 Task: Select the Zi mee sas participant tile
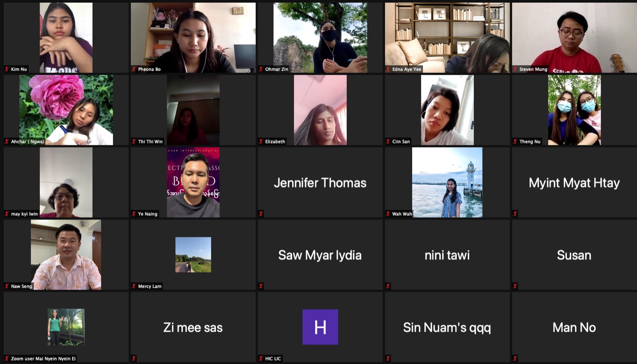tap(193, 327)
